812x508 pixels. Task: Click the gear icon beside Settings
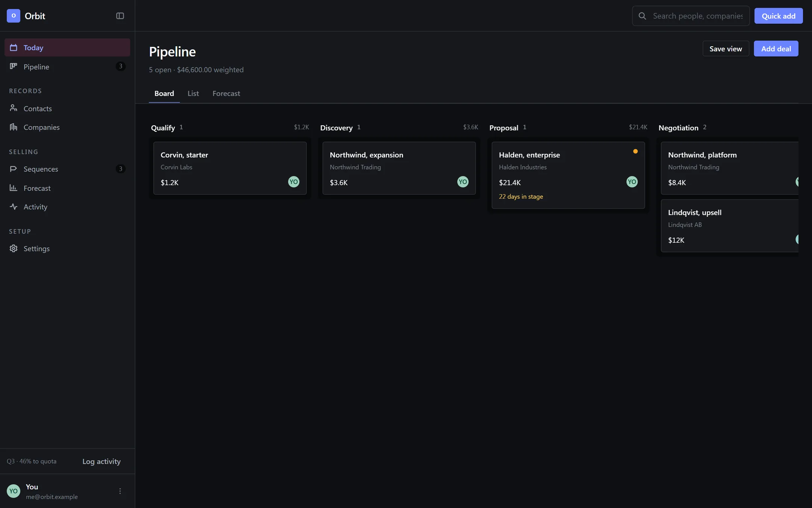[x=14, y=248]
